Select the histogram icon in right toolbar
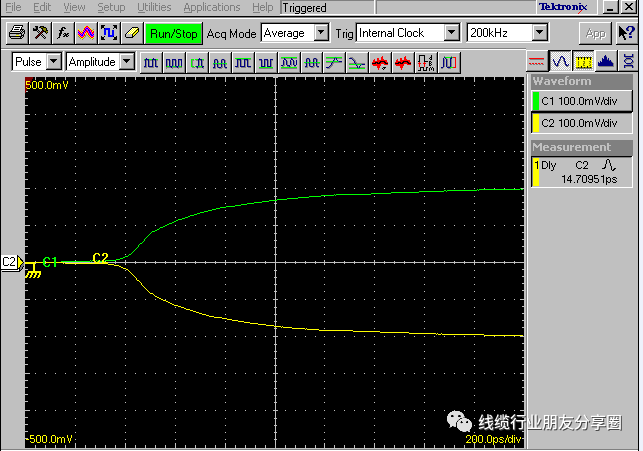 pyautogui.click(x=605, y=62)
